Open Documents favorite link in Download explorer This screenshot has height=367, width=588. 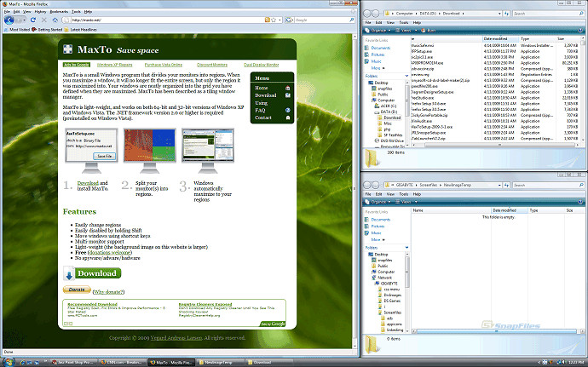pos(381,48)
